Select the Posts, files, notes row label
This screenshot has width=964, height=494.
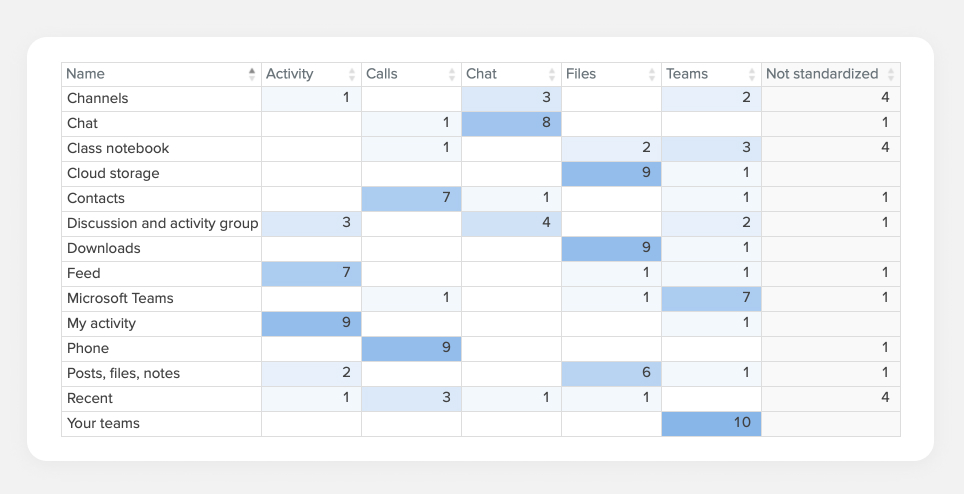click(x=123, y=374)
